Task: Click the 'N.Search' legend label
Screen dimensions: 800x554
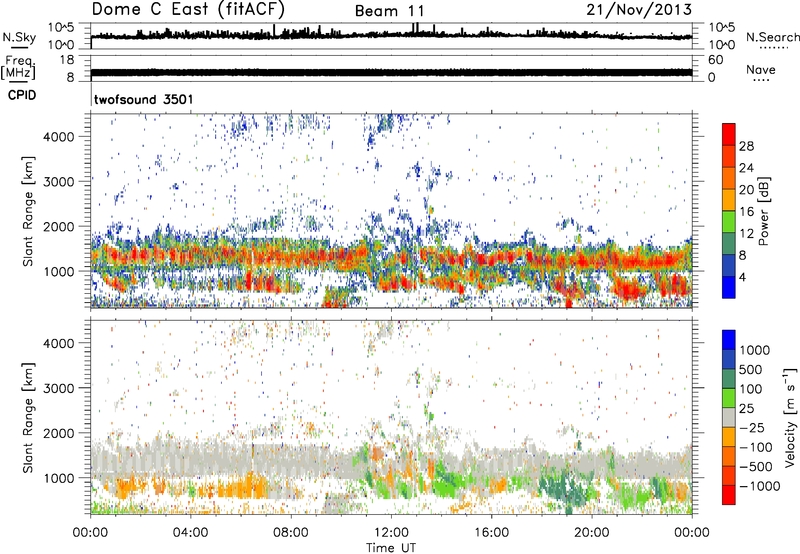Action: [x=772, y=37]
